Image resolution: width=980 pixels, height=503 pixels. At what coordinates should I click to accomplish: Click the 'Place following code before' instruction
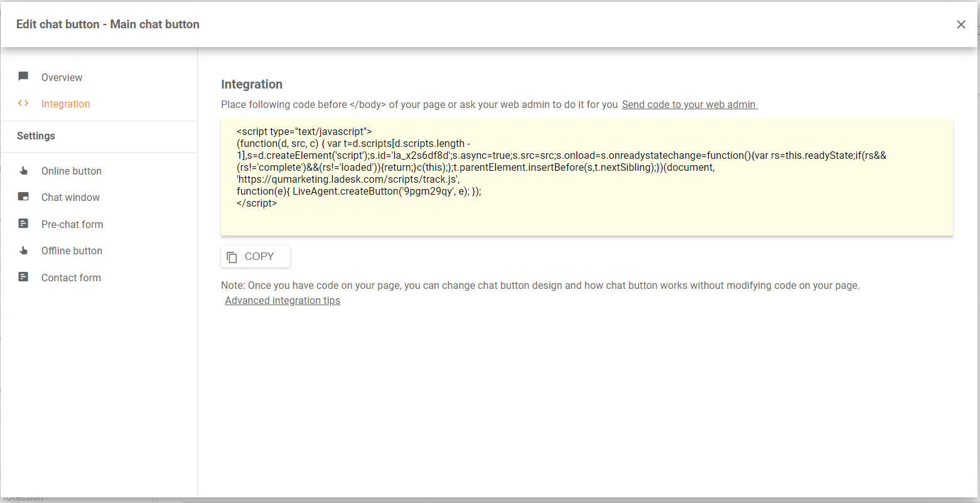click(419, 104)
